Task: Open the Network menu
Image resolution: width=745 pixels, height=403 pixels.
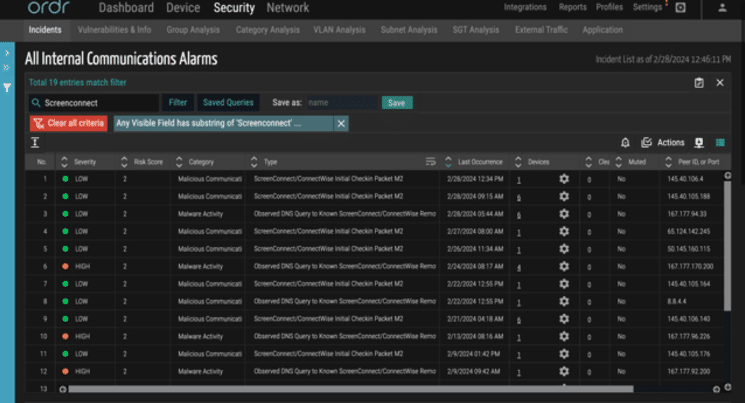Action: [x=287, y=8]
